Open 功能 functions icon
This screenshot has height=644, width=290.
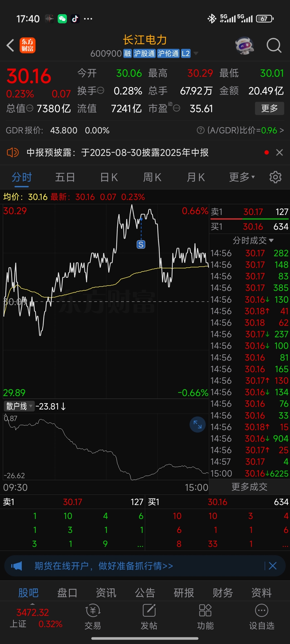pyautogui.click(x=205, y=617)
